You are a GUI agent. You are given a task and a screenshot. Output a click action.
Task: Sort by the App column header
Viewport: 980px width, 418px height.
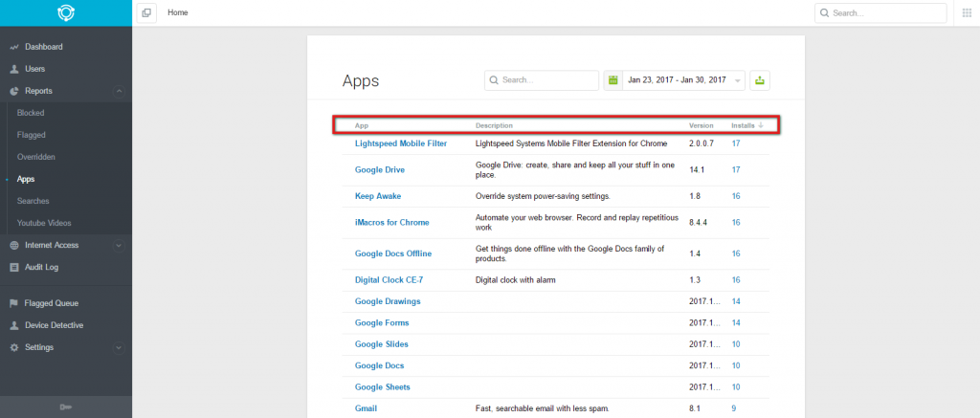361,125
